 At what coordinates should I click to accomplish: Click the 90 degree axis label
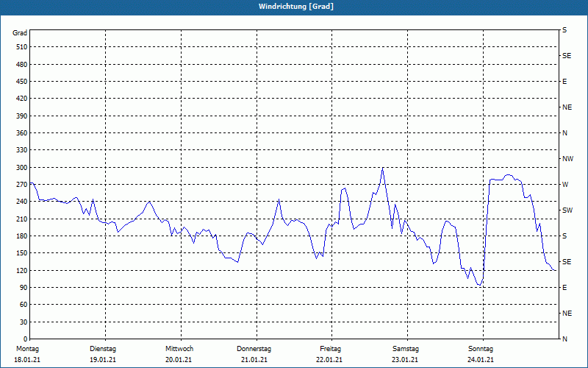click(x=23, y=288)
